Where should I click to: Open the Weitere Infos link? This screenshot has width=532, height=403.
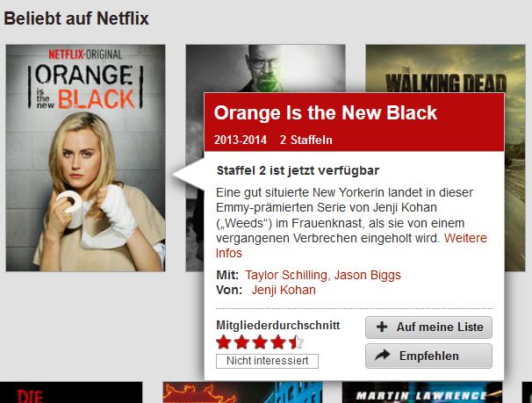click(x=351, y=246)
